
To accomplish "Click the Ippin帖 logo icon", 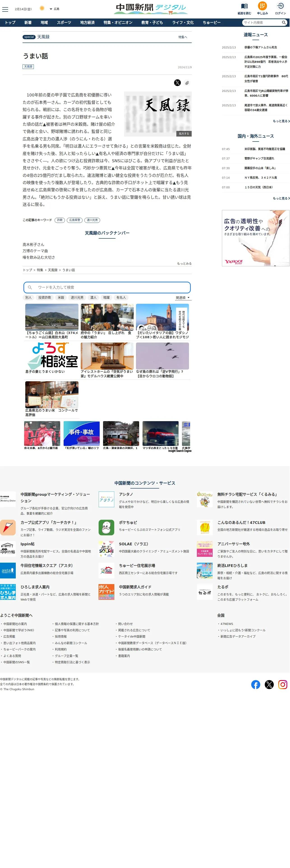I will 8,549.
